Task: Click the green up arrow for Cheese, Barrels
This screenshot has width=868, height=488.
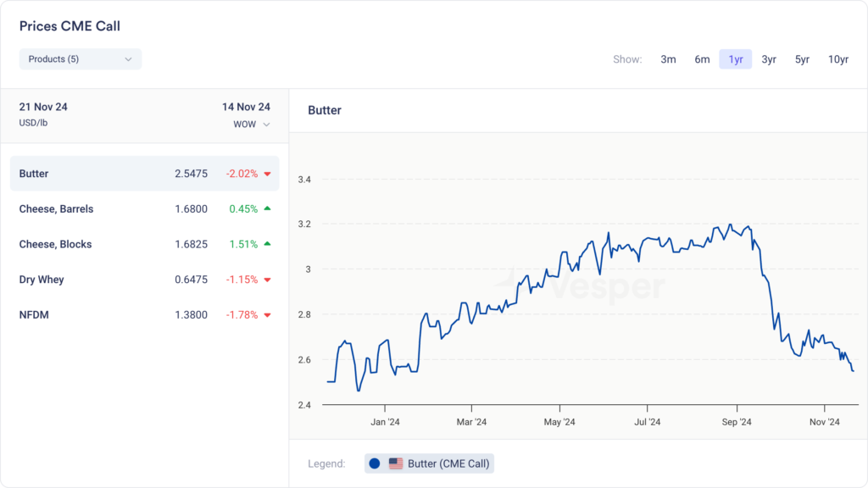Action: (x=267, y=208)
